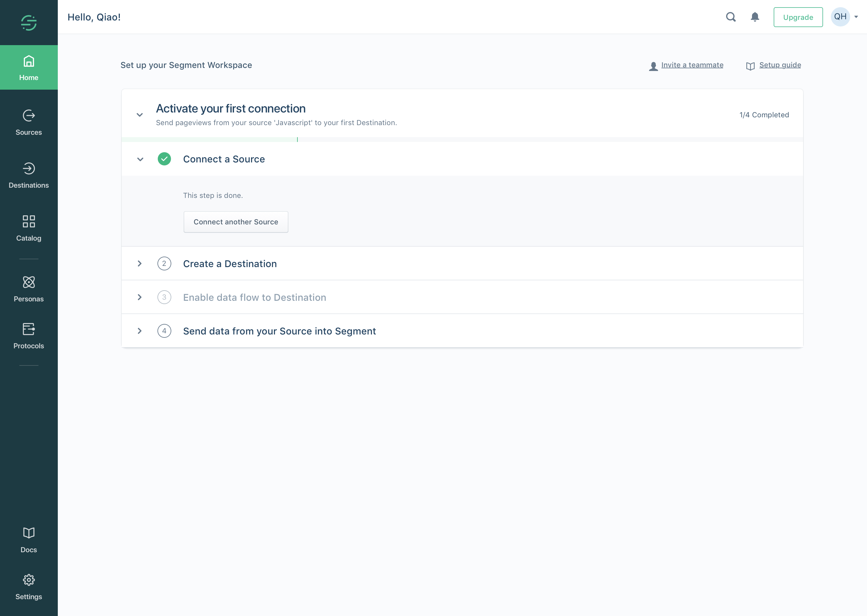Viewport: 867px width, 616px height.
Task: Open the notifications bell
Action: coord(755,17)
